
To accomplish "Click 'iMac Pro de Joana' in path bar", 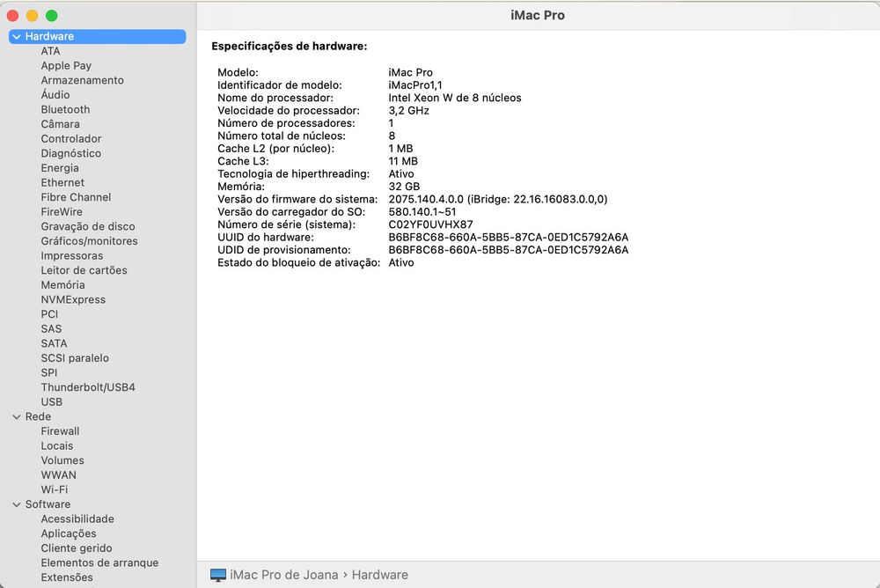I will pyautogui.click(x=284, y=575).
